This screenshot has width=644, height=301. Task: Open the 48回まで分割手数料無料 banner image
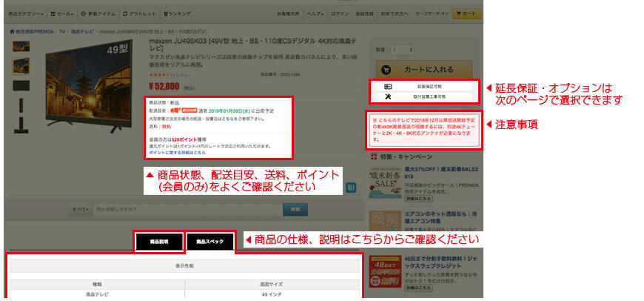click(385, 272)
